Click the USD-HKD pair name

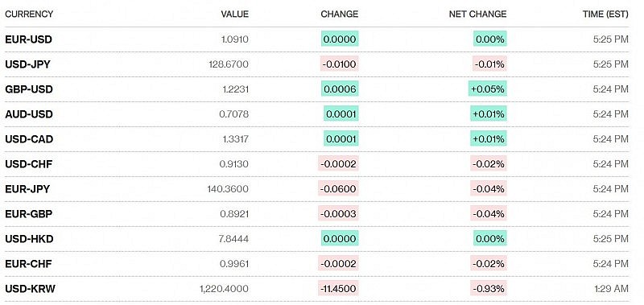(29, 239)
